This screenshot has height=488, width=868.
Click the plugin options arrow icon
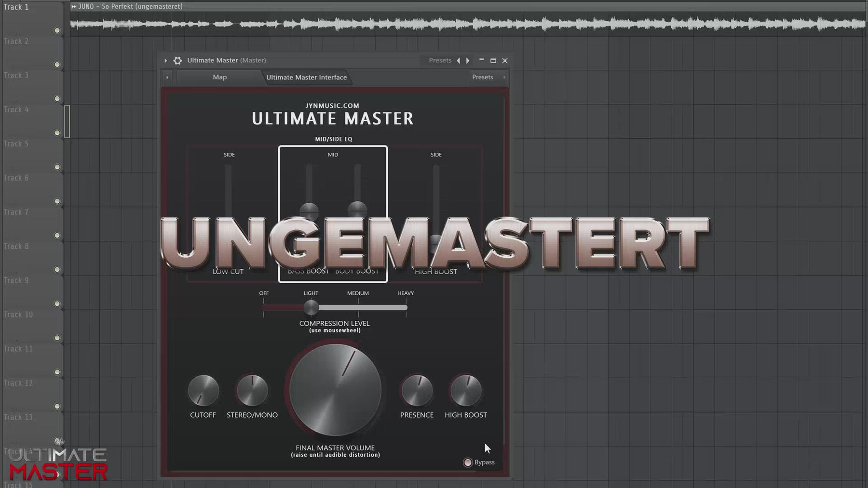(165, 60)
